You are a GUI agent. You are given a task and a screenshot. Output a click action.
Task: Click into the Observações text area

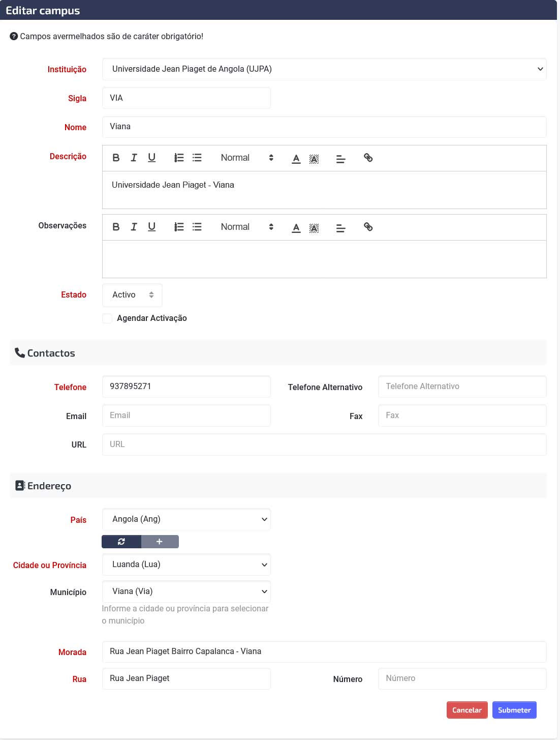(x=324, y=259)
